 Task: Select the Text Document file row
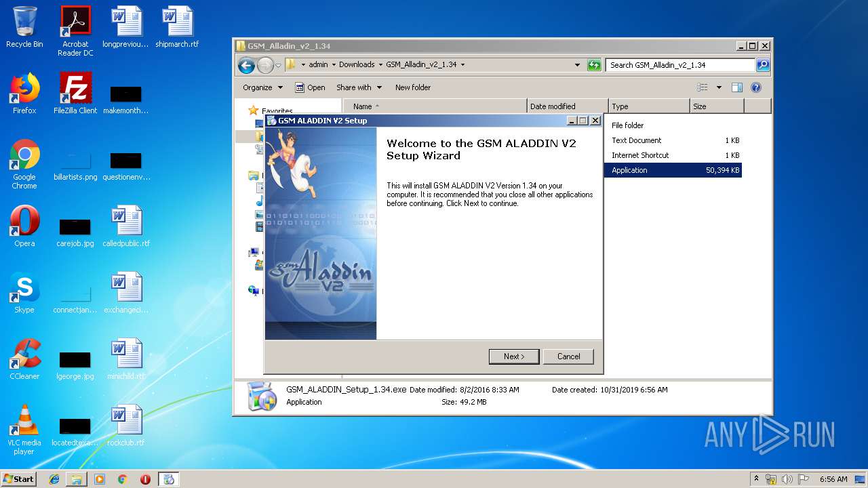[x=673, y=140]
